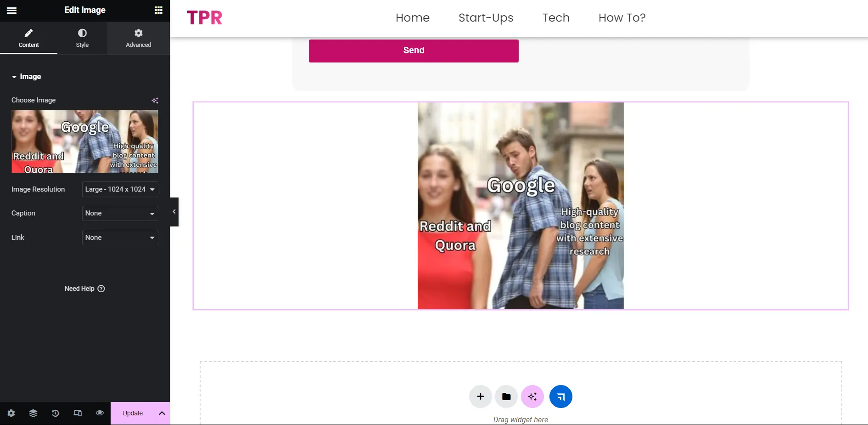Toggle Responsive Mode icon
Screen dimensions: 868x425
[x=78, y=413]
